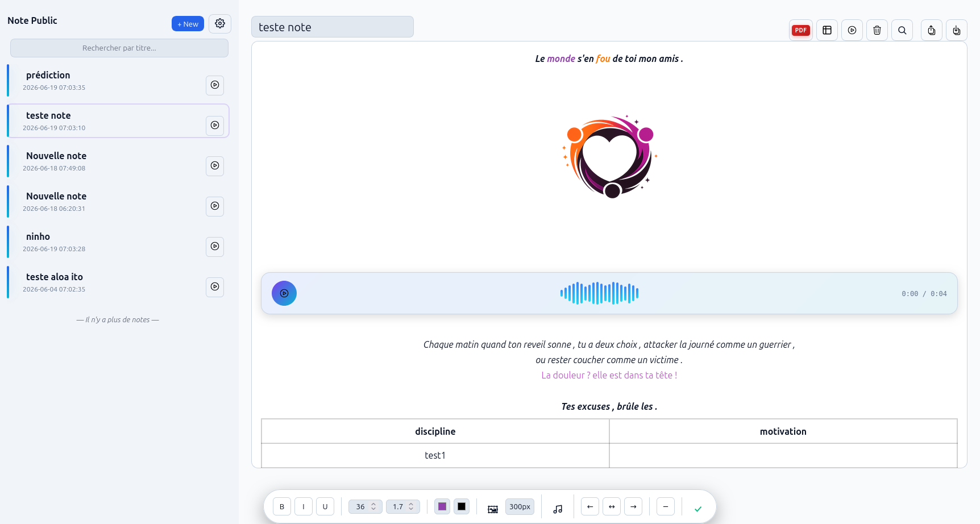The width and height of the screenshot is (980, 524).
Task: Create a note with the + New button
Action: coord(188,24)
